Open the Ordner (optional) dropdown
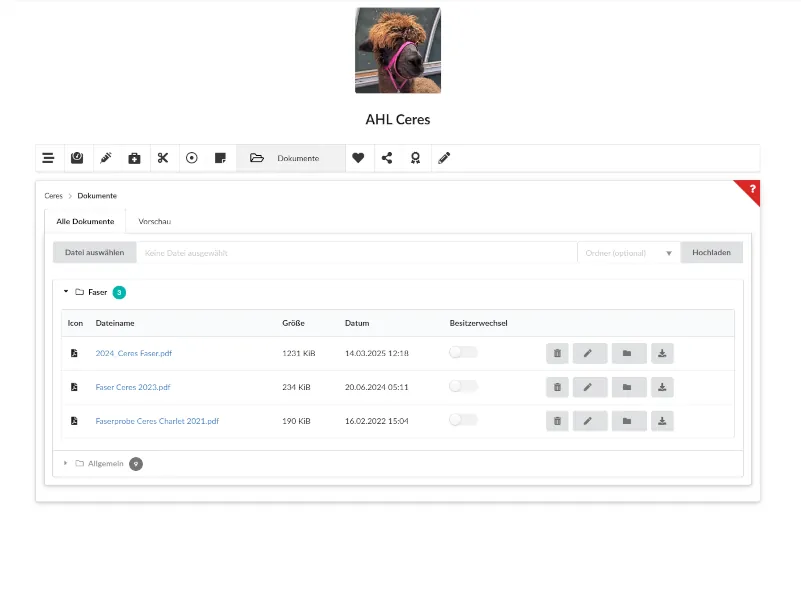Screen dimensions: 801x600 [628, 253]
